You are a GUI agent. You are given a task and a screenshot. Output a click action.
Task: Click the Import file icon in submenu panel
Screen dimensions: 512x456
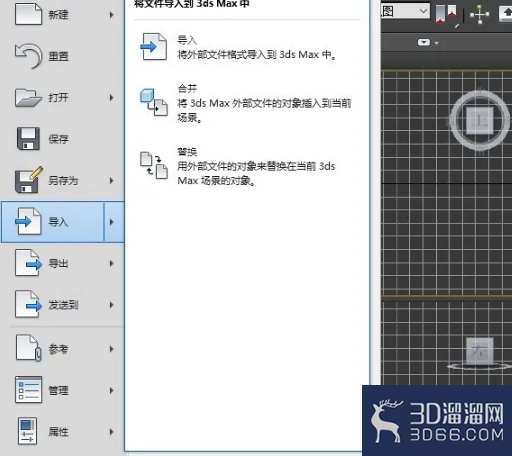click(x=153, y=47)
